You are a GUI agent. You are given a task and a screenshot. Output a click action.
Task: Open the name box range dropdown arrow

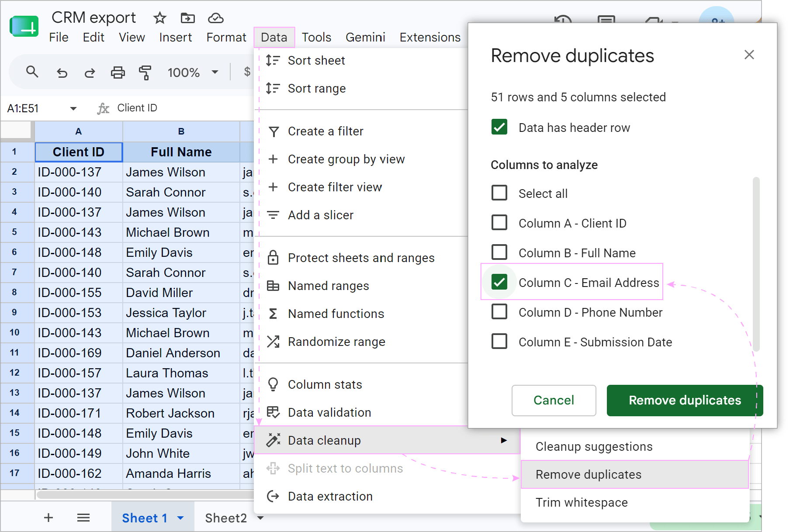73,108
